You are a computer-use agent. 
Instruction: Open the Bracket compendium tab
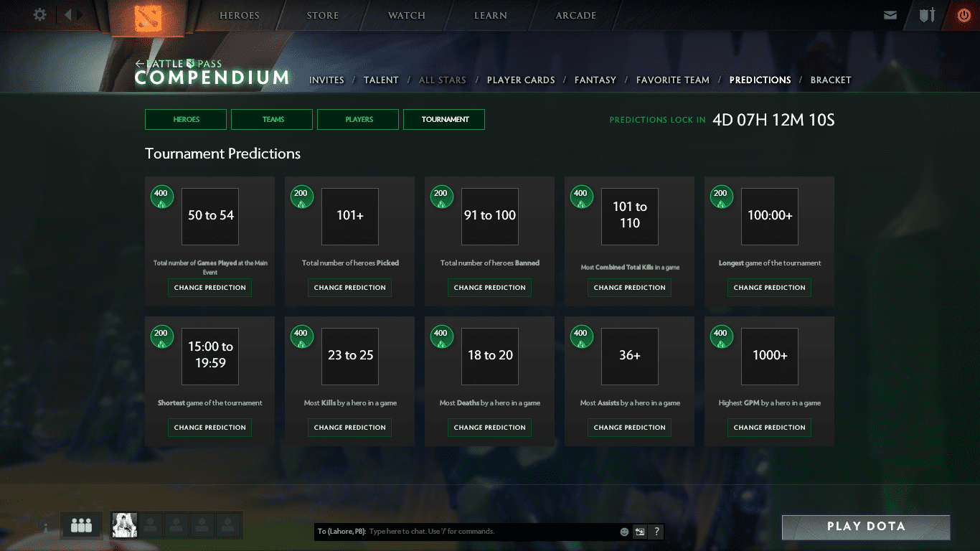tap(830, 80)
